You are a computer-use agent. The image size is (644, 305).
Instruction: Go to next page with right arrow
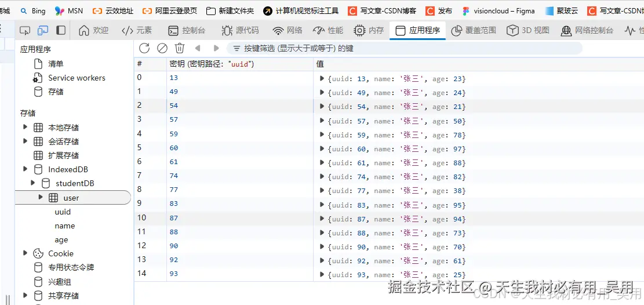click(216, 48)
